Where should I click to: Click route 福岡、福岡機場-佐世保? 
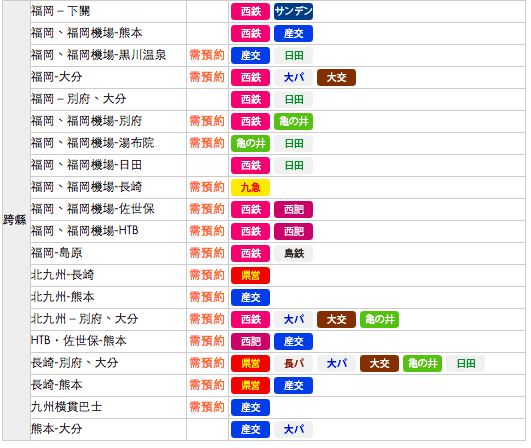click(x=92, y=209)
